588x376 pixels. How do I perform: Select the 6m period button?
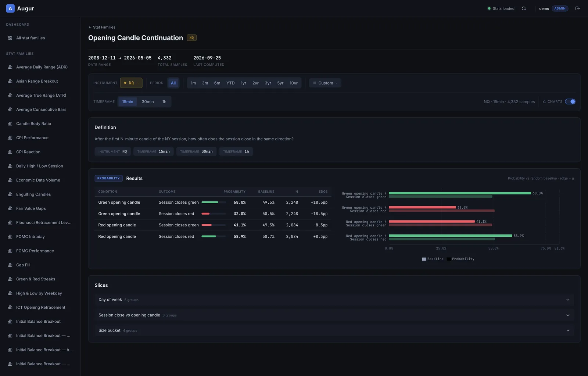coord(217,83)
